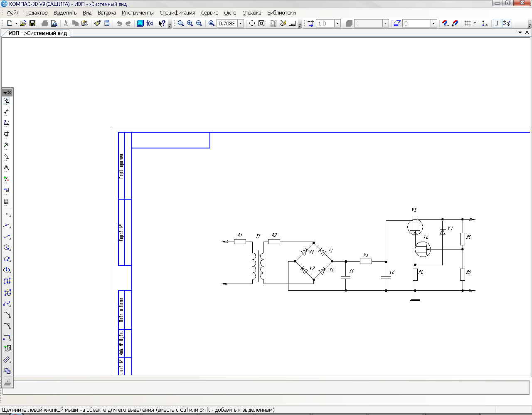Click the zoom scale value field
Screen dimensions: 532x415
click(x=227, y=23)
